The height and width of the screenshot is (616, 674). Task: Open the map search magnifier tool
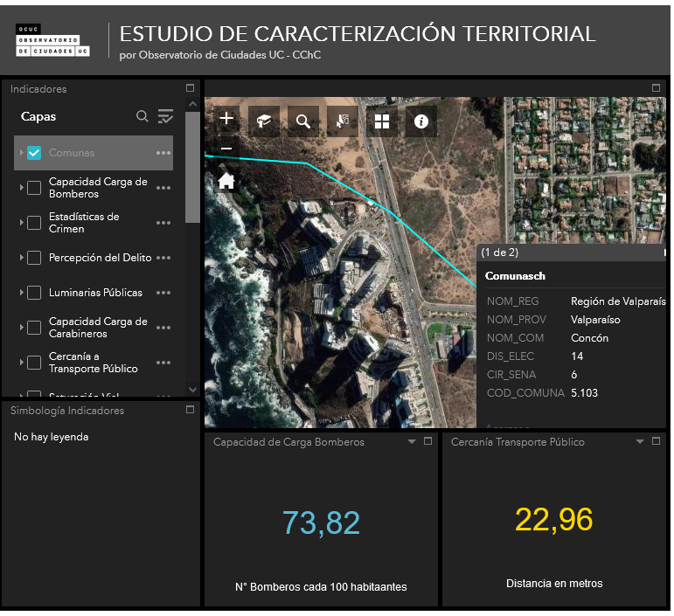point(303,121)
